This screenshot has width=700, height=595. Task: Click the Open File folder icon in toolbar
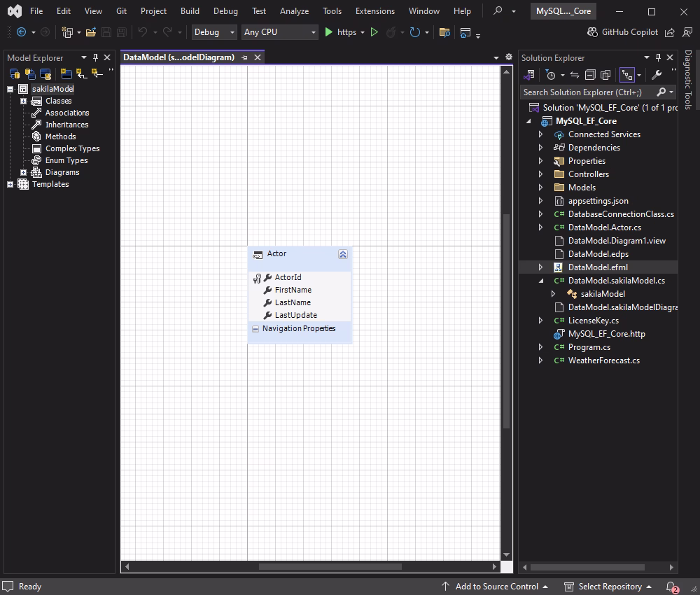click(x=91, y=32)
